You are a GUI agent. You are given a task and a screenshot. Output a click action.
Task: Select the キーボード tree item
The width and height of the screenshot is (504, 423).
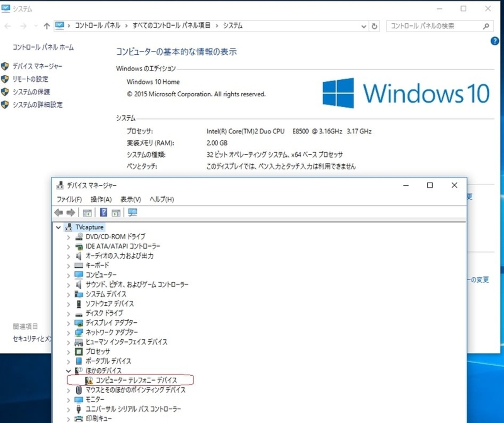point(97,265)
